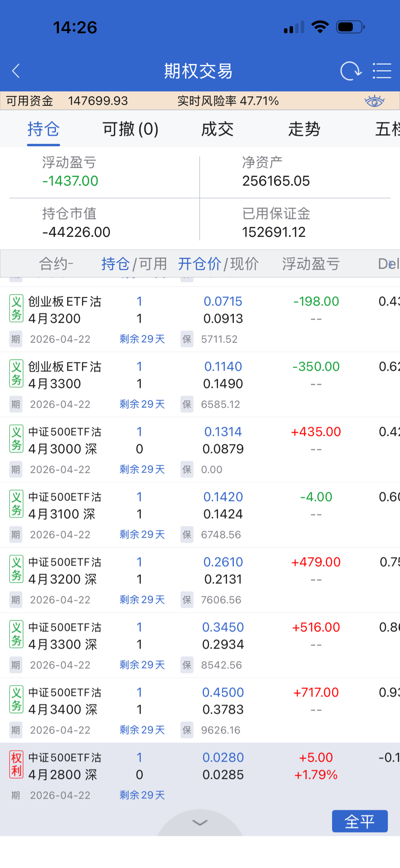
Task: Tap the 保 margin icon showing 5711.52
Action: tap(187, 339)
